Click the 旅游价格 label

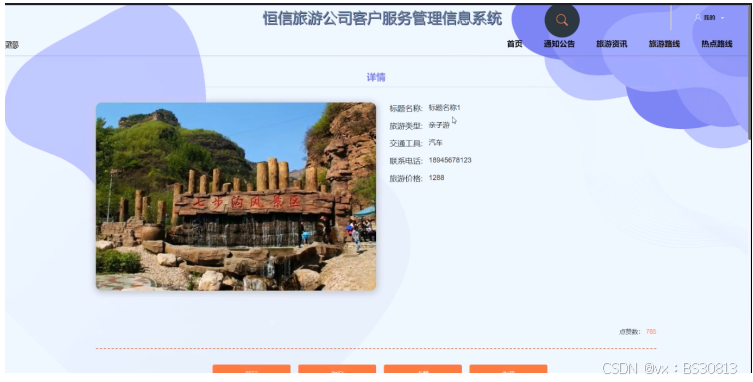(x=406, y=178)
